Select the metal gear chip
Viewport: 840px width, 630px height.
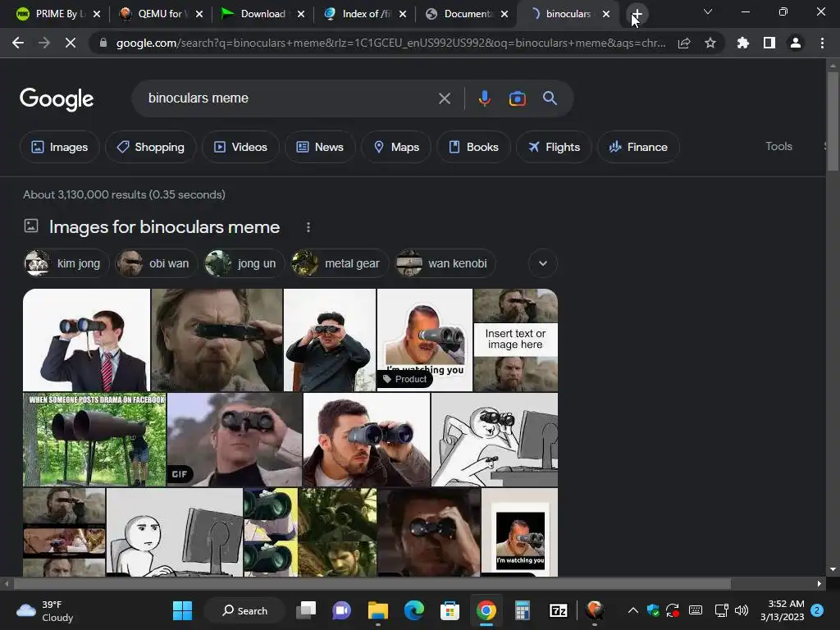pyautogui.click(x=339, y=263)
